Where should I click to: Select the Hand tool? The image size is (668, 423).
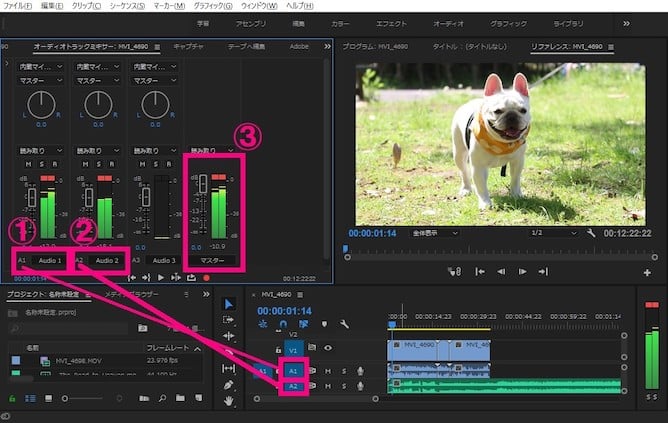pos(229,400)
